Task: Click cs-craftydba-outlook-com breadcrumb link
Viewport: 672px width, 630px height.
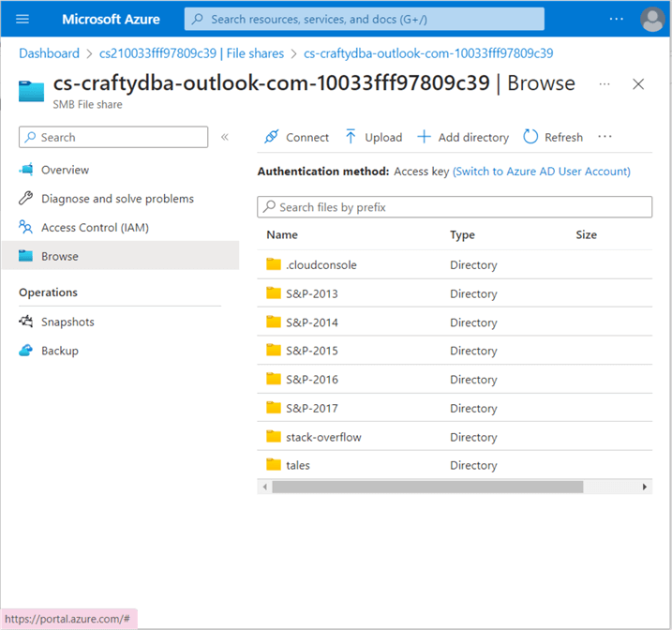Action: click(428, 53)
